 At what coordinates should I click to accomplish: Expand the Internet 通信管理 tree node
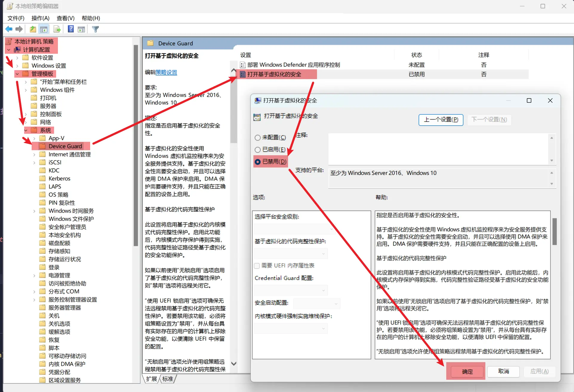(34, 154)
